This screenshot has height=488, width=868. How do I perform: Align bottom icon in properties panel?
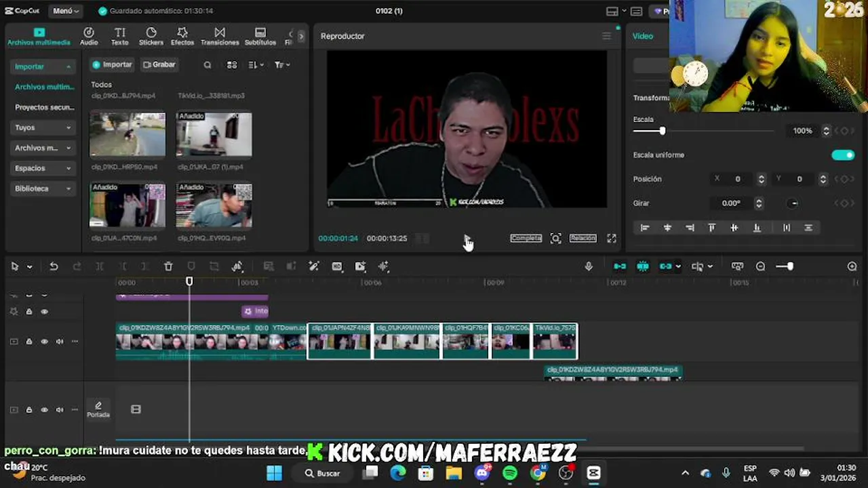point(757,228)
